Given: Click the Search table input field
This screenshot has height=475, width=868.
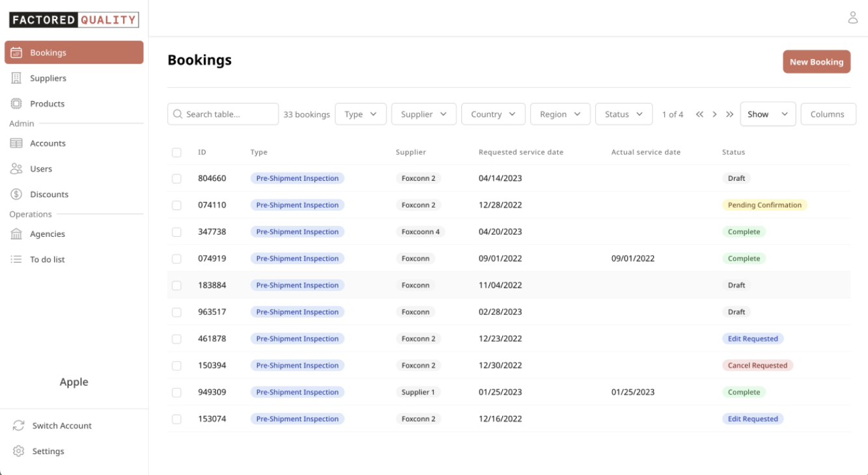Looking at the screenshot, I should [x=229, y=114].
